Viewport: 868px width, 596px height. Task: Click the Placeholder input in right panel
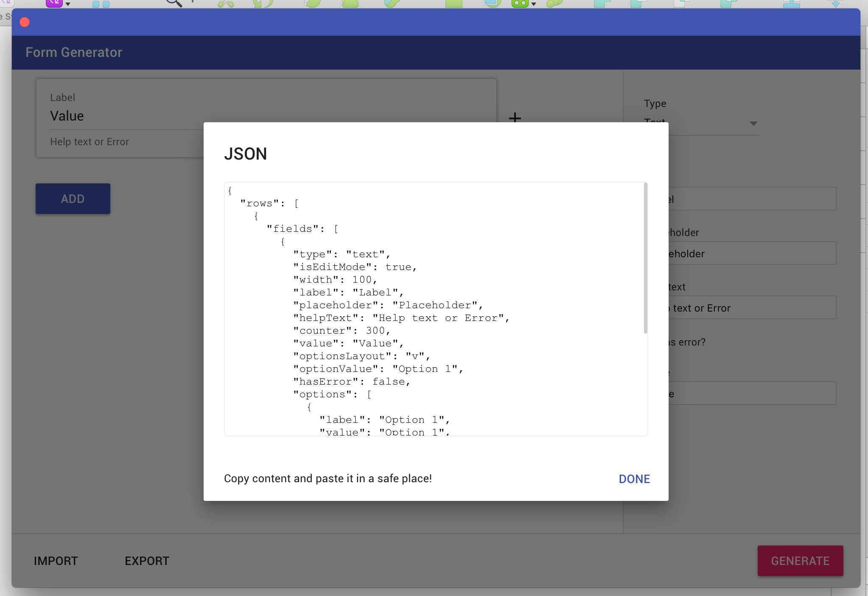[752, 253]
